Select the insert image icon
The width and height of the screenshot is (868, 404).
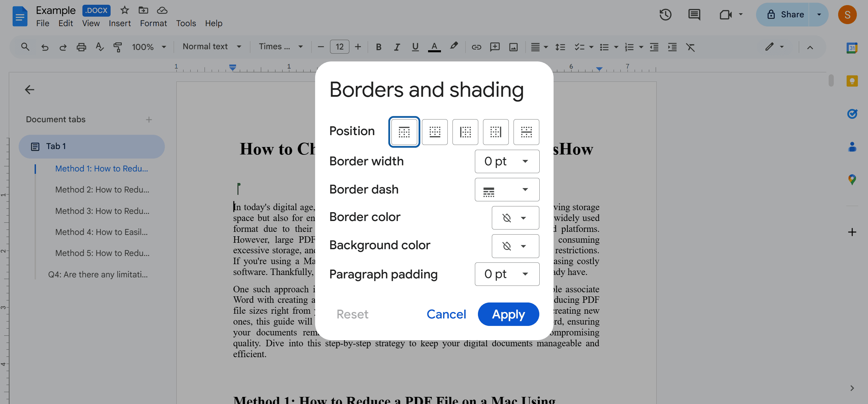[514, 47]
